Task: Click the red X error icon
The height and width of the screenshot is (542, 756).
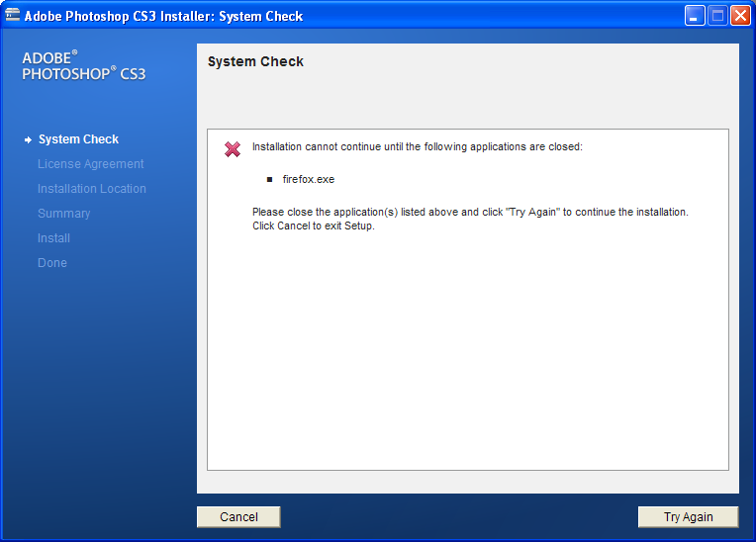Action: coord(233,149)
